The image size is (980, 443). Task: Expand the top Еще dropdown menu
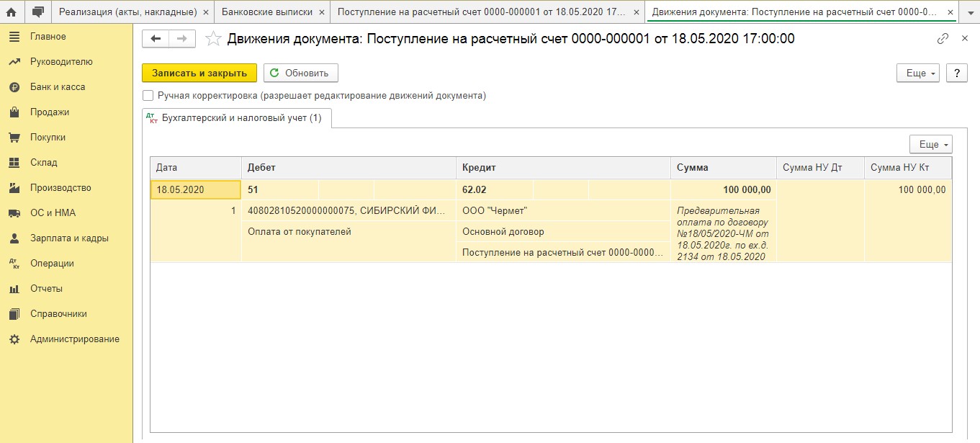pos(917,73)
